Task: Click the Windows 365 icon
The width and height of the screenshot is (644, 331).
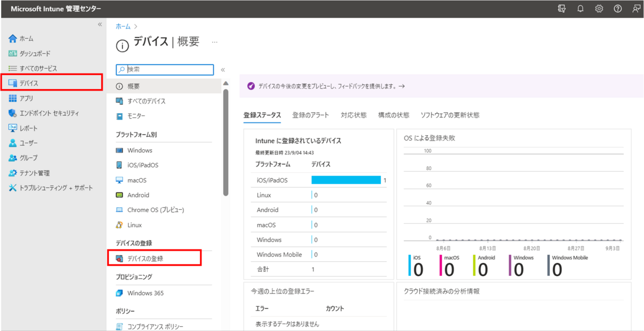Action: coord(120,293)
